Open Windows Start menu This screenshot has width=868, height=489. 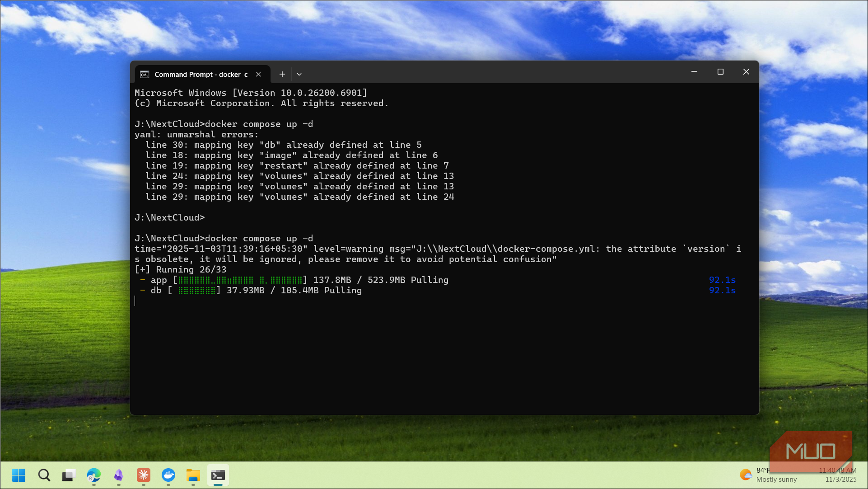click(x=19, y=475)
